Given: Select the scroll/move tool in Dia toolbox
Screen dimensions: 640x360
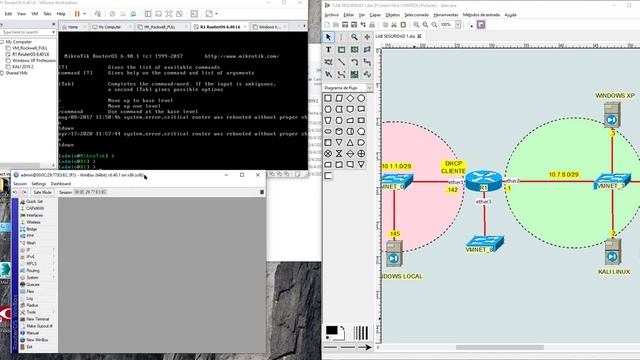Looking at the screenshot, I should coord(367,37).
